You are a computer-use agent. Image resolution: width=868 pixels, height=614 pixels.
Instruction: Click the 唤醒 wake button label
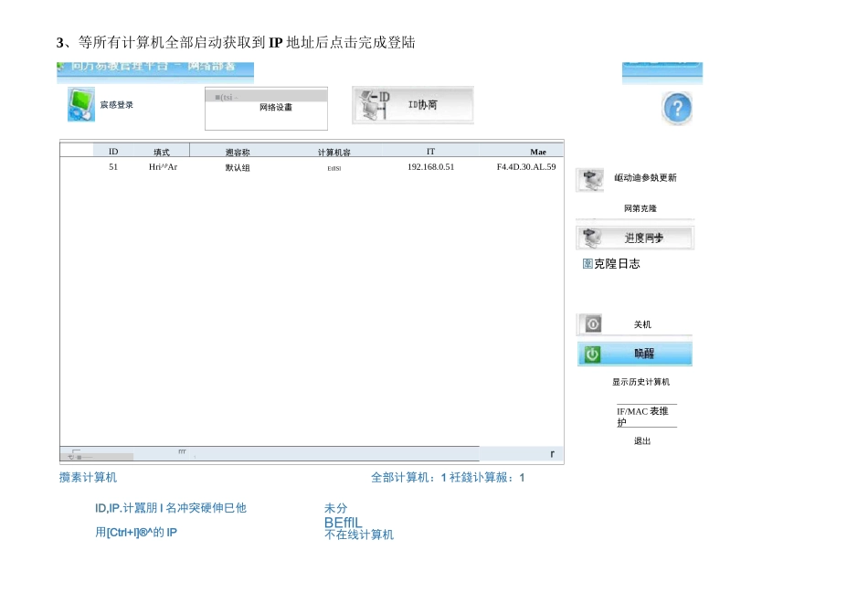(x=644, y=354)
